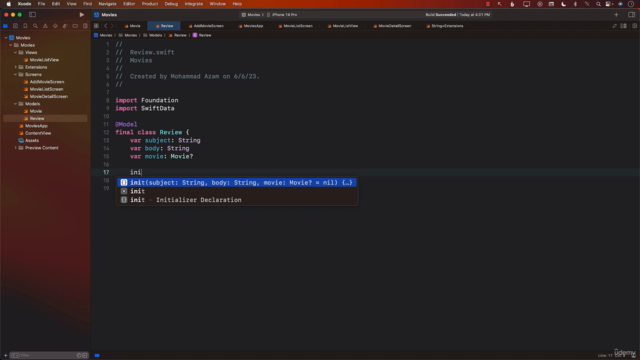Switch to the MoviesApp tab
640x360 pixels.
(251, 26)
